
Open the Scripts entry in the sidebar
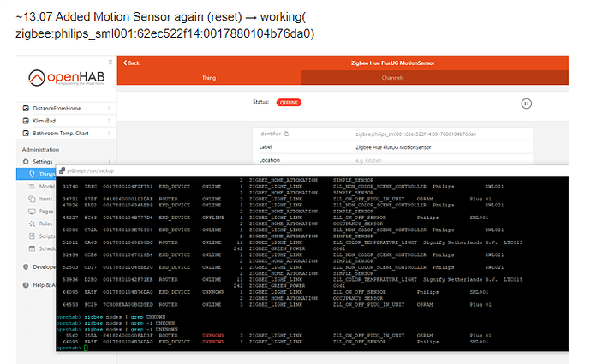point(47,236)
